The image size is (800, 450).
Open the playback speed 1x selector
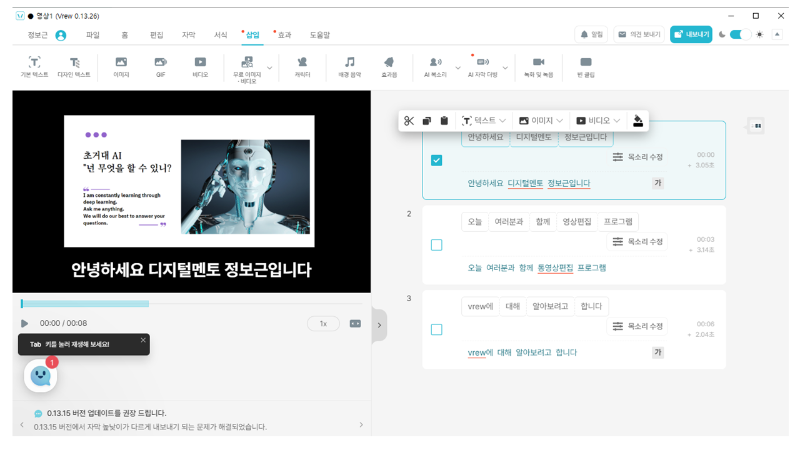[x=322, y=324]
